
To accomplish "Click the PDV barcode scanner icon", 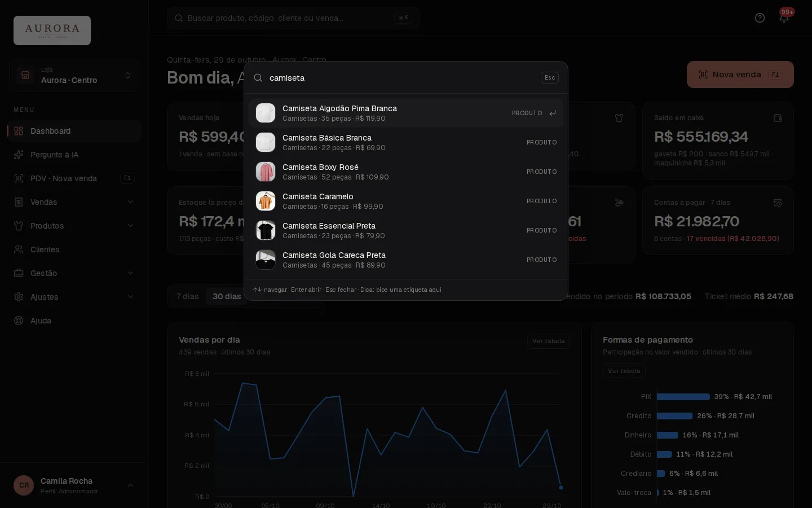I will pos(19,178).
